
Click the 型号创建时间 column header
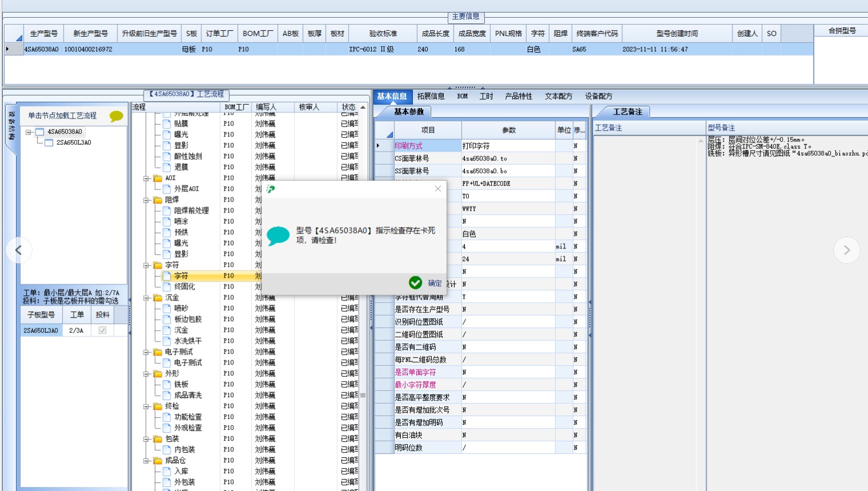(x=677, y=34)
